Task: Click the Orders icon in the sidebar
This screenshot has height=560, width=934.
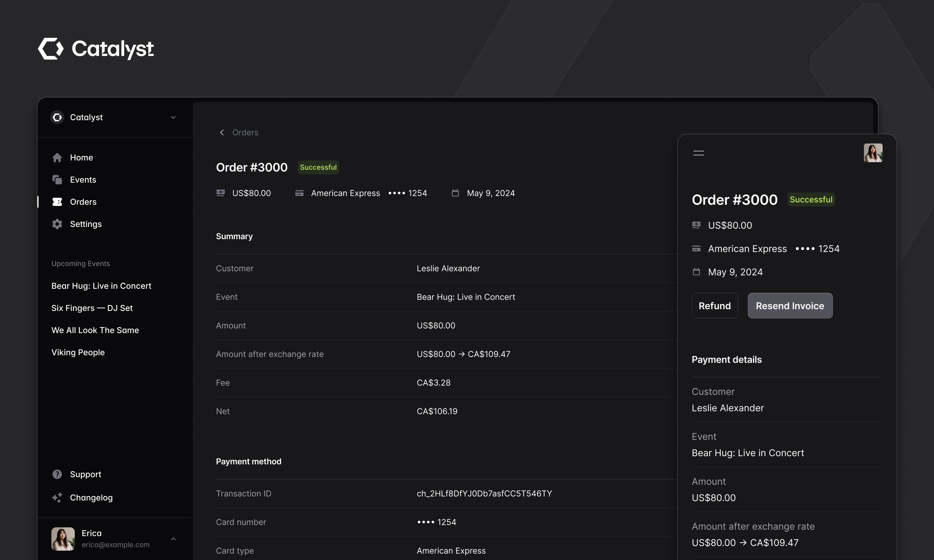Action: [57, 202]
